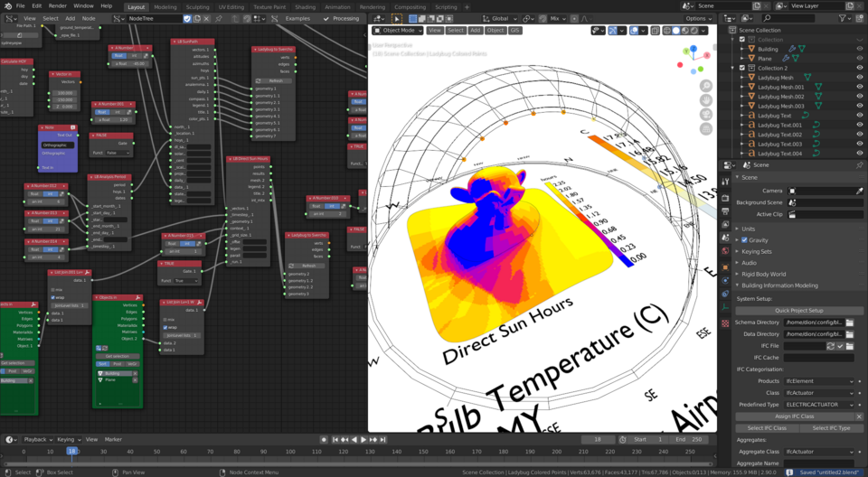Reload IFC File refresh icon
The image size is (868, 477).
(x=830, y=346)
